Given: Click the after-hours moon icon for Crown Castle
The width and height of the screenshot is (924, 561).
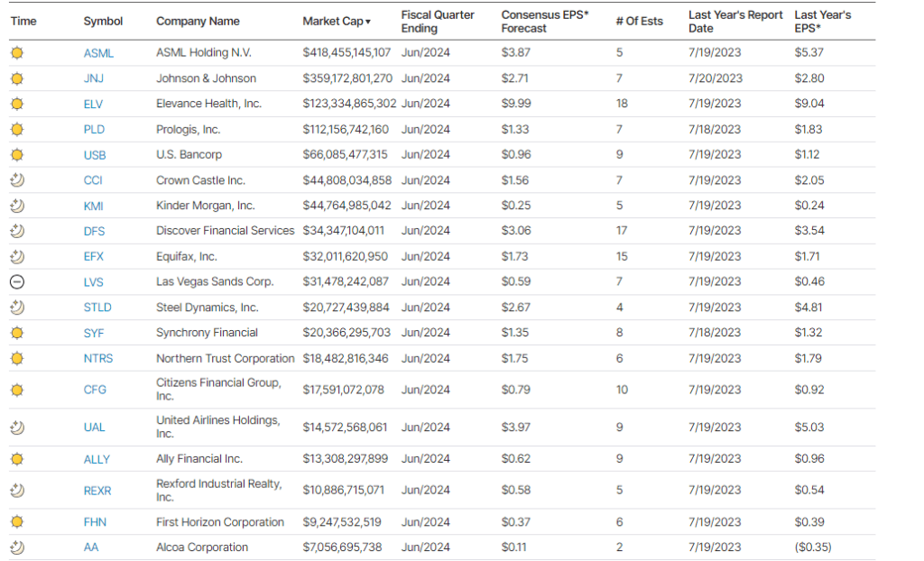Looking at the screenshot, I should [17, 180].
